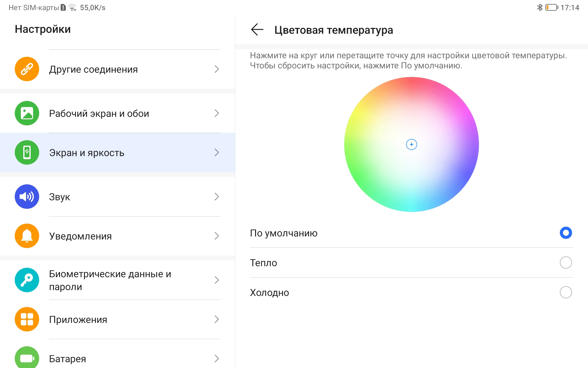Viewport: 588px width, 368px height.
Task: Tap the orange grid icon for Приложения
Action: [27, 319]
